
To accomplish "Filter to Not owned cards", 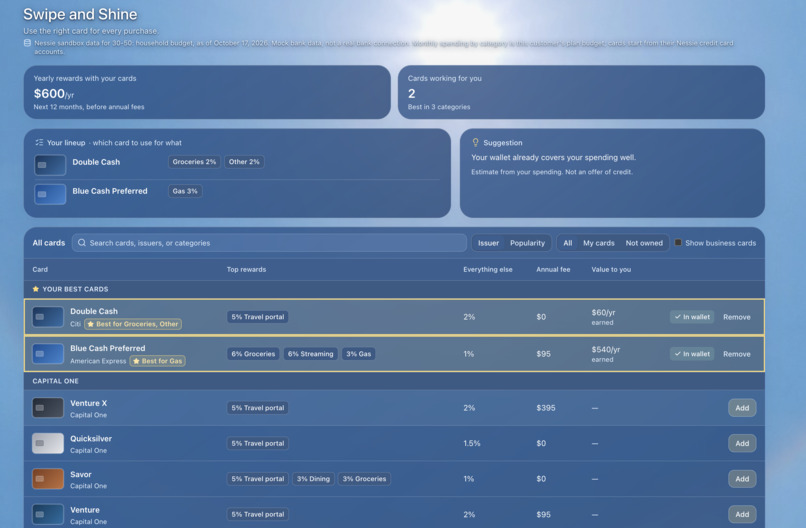I will click(644, 243).
